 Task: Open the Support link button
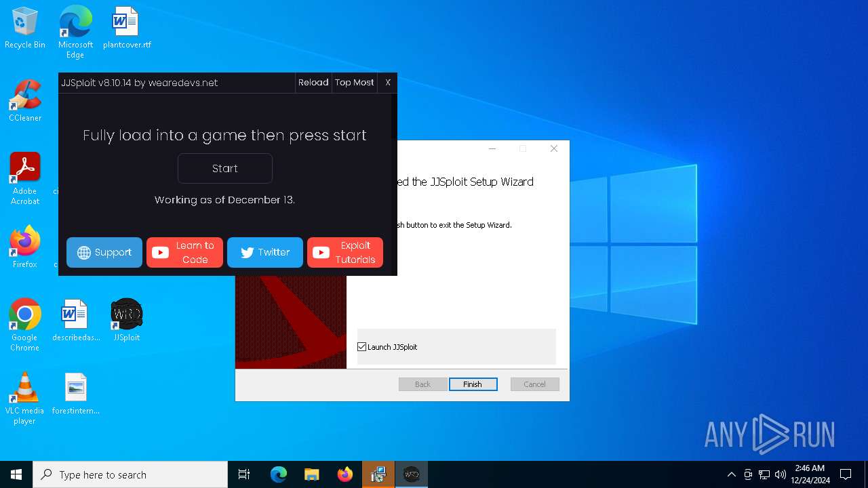pyautogui.click(x=104, y=252)
